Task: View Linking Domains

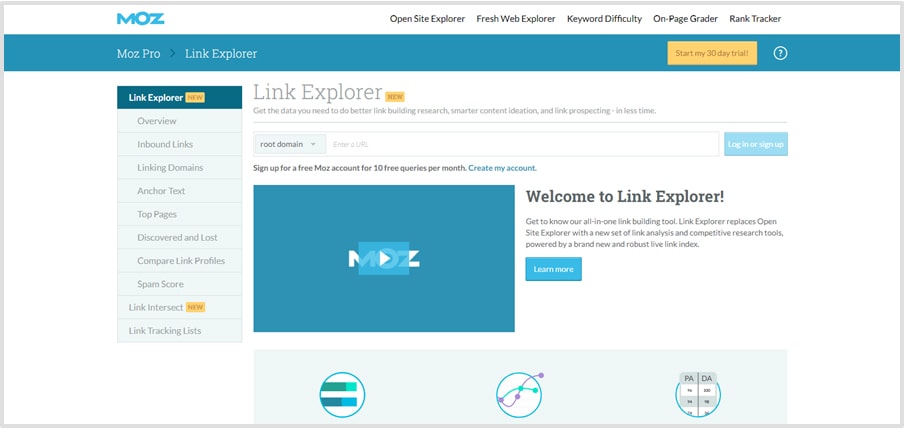Action: point(179,167)
